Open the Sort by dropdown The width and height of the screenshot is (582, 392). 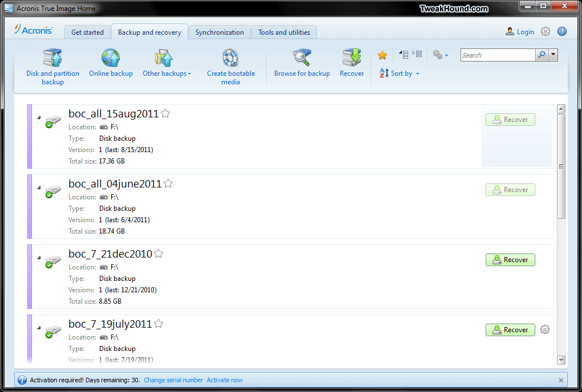coord(399,73)
